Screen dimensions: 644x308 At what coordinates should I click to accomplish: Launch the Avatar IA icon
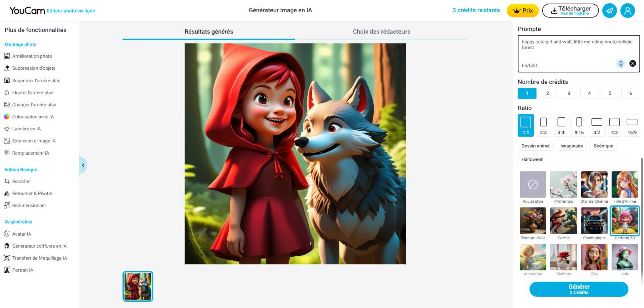pyautogui.click(x=7, y=234)
